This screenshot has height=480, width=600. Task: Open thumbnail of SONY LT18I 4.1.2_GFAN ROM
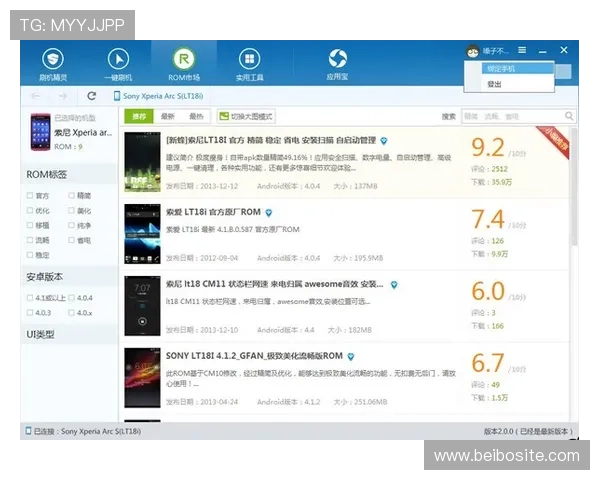click(x=142, y=378)
